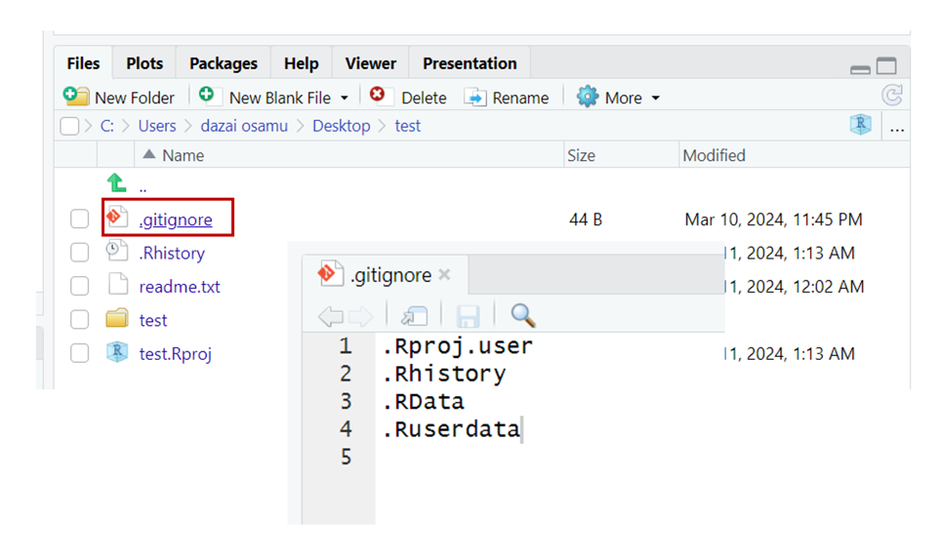Viewport: 941px width, 560px height.
Task: Click the Rename file icon
Action: [x=475, y=98]
